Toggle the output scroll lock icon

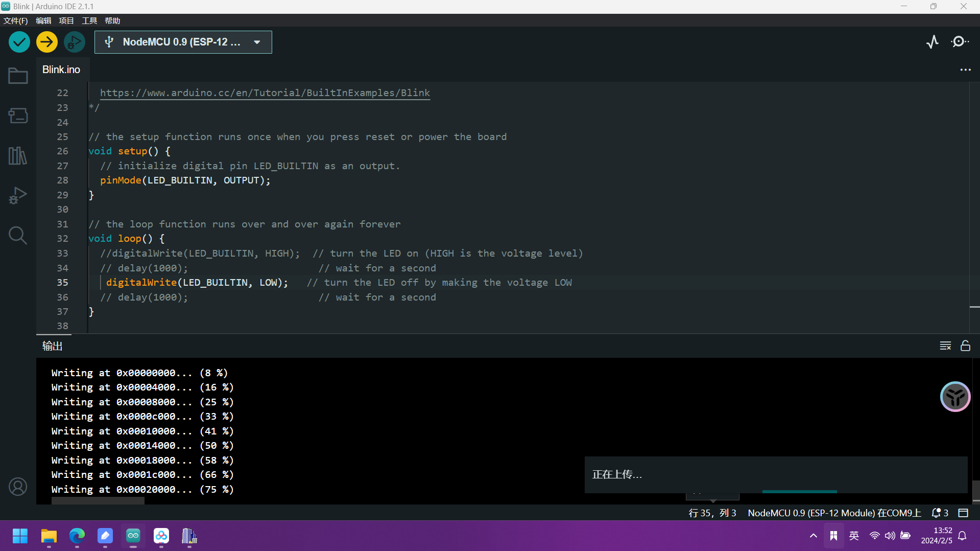965,346
